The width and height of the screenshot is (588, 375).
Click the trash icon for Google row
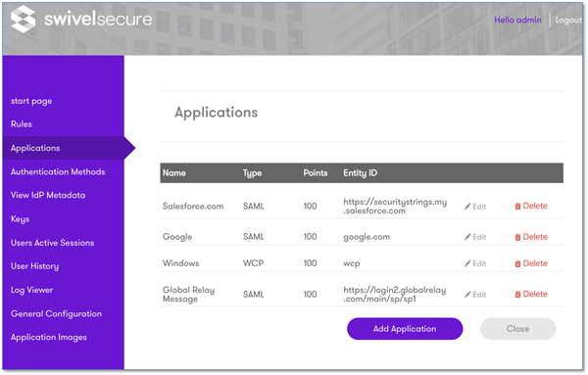(x=517, y=237)
